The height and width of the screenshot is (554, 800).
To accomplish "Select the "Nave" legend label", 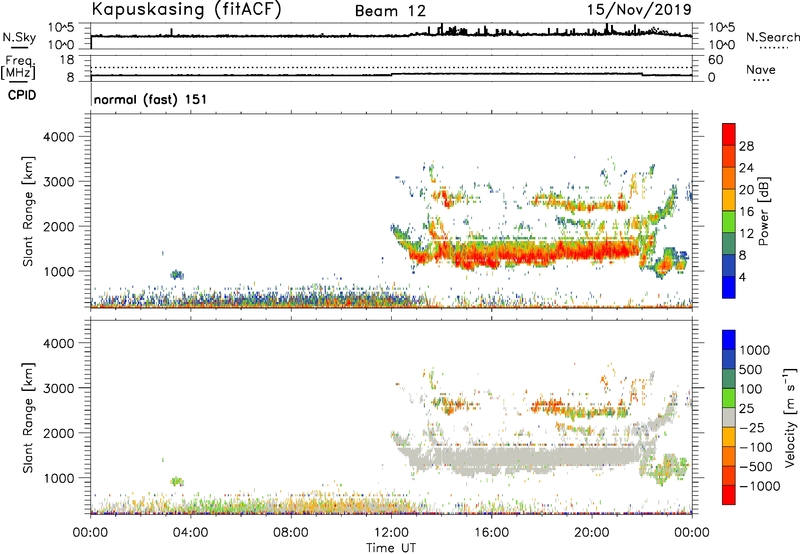I will tap(761, 70).
